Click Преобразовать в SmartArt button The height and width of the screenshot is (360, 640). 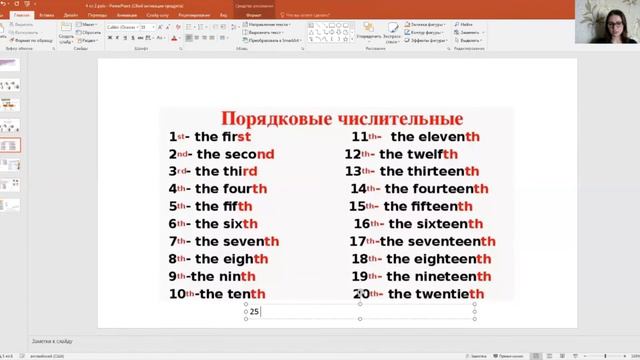coord(272,40)
